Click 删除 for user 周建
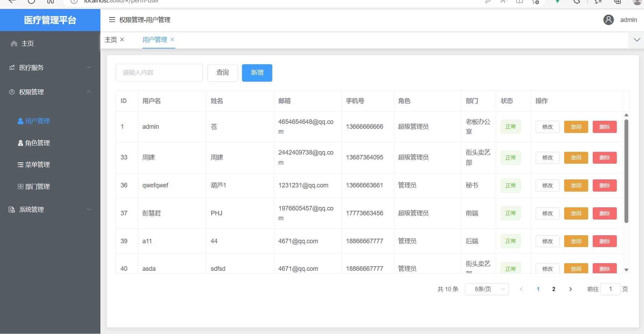644x334 pixels. pyautogui.click(x=605, y=158)
